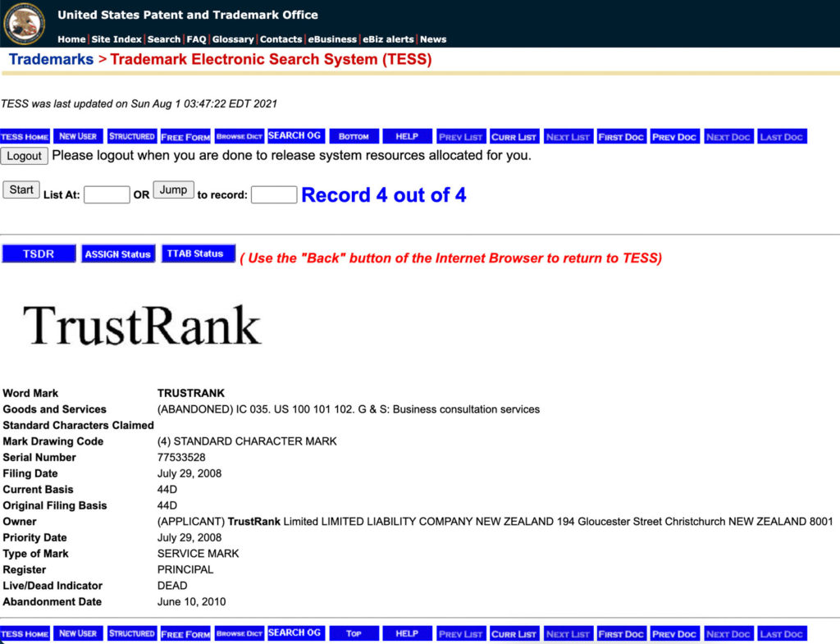Viewport: 840px width, 644px height.
Task: Click bottom Last Doc button
Action: point(782,634)
